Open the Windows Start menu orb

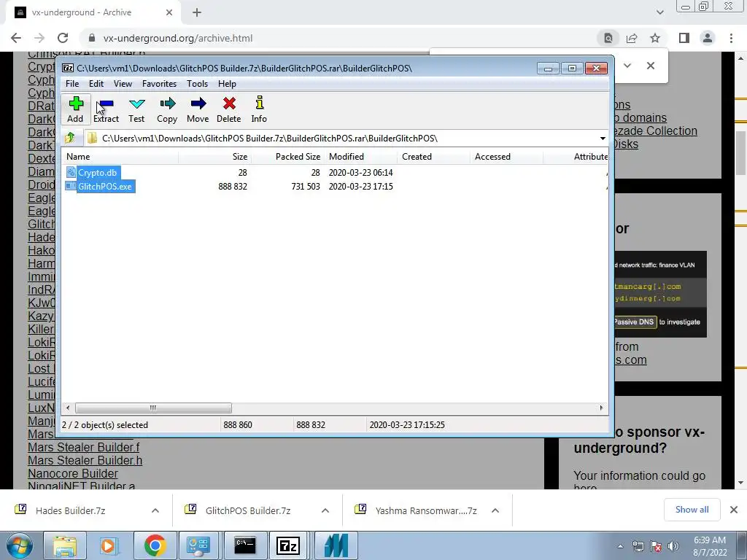(20, 545)
